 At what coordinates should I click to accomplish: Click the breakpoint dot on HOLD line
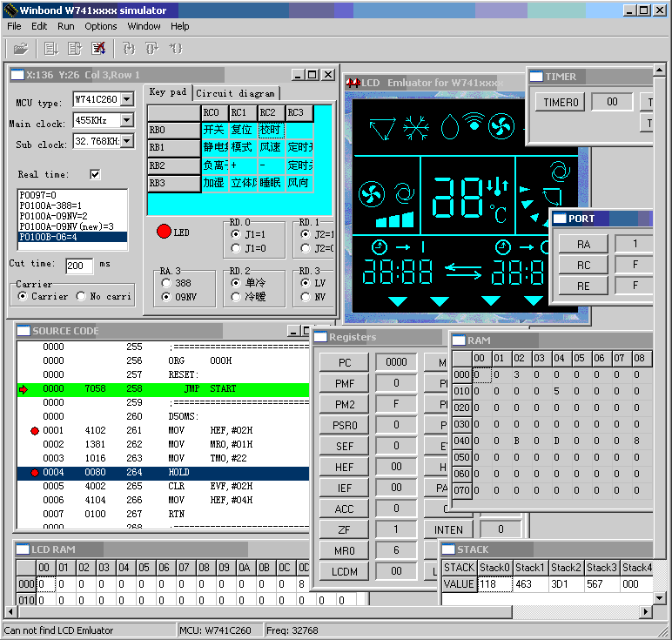35,473
